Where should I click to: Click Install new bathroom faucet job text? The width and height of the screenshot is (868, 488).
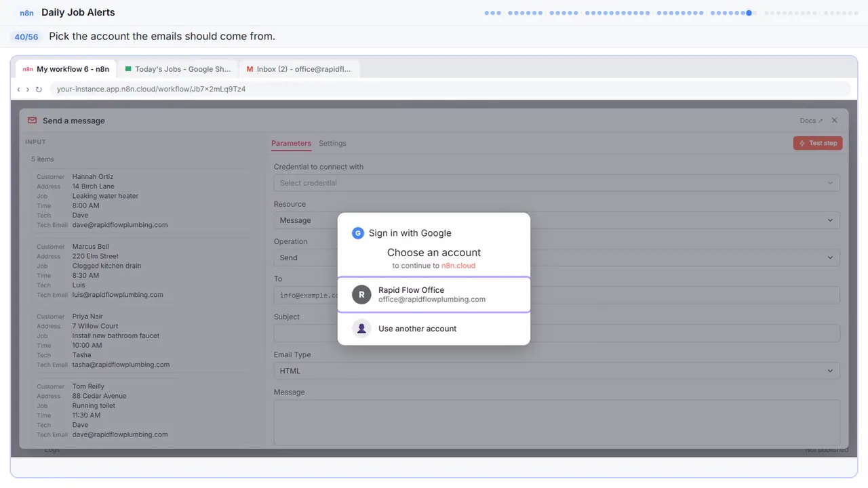[x=116, y=335]
